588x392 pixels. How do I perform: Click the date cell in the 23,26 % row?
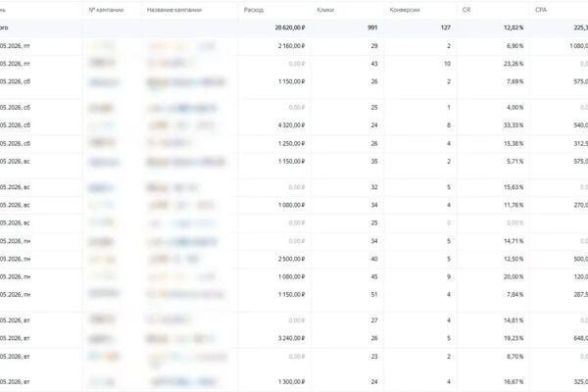[15, 64]
